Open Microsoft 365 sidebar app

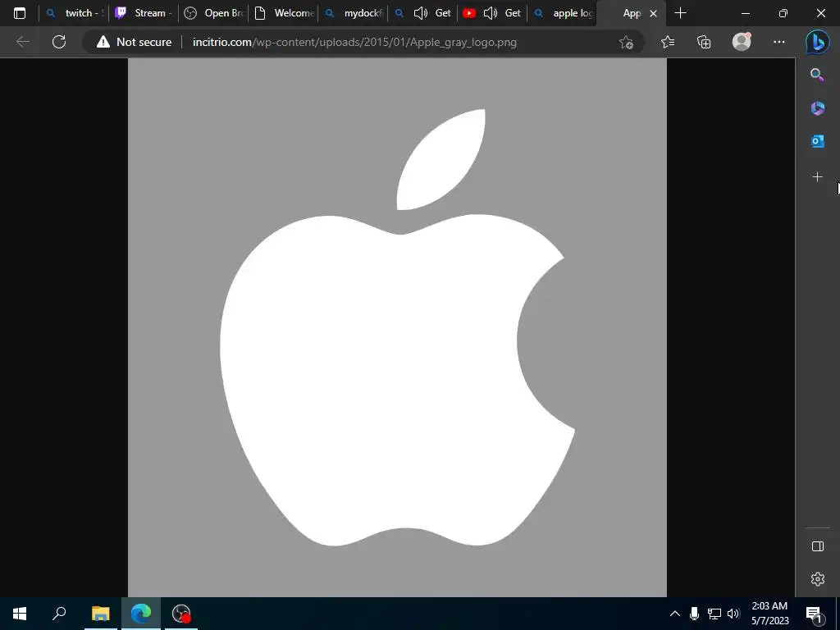pyautogui.click(x=817, y=108)
